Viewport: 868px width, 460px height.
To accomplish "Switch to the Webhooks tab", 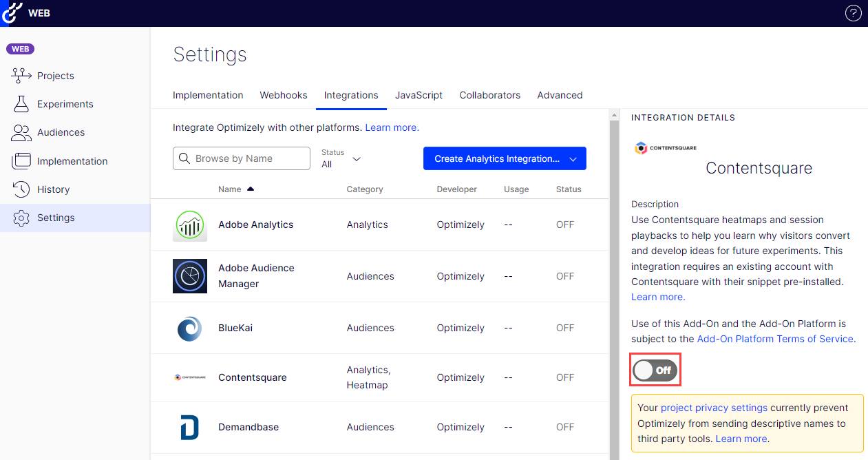I will coord(284,95).
